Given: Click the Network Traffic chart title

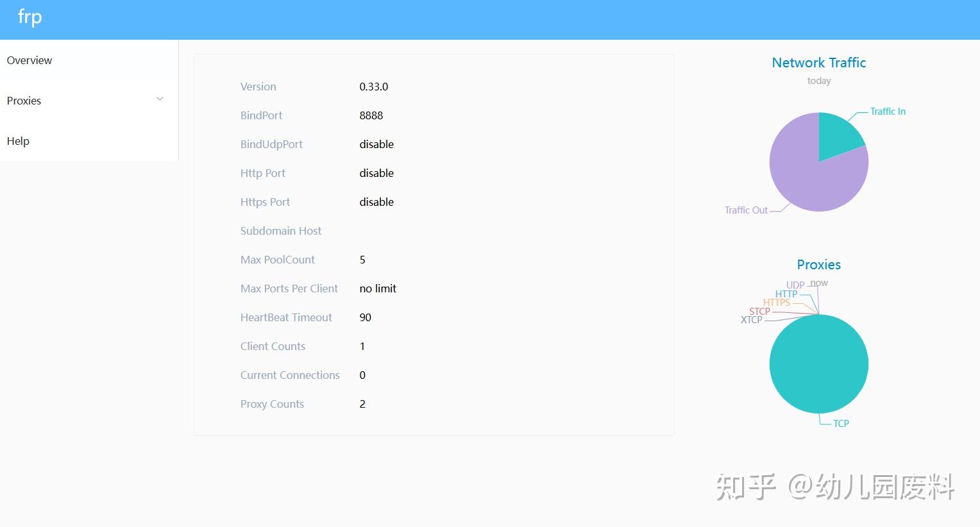Looking at the screenshot, I should 819,63.
